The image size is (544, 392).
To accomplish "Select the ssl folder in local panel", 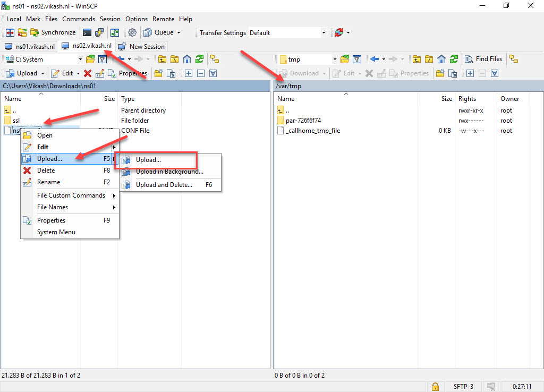I will pos(16,121).
